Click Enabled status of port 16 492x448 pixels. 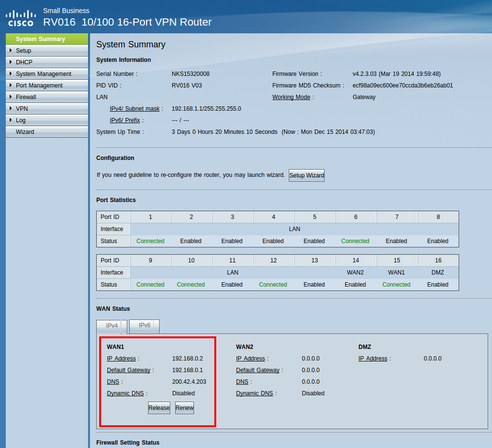(x=438, y=285)
